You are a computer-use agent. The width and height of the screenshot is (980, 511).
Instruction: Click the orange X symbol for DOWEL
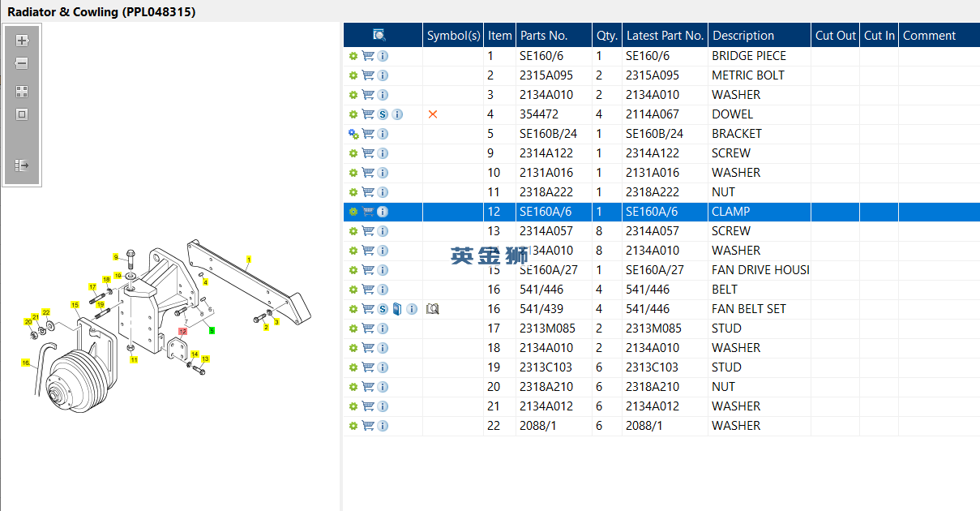point(432,114)
